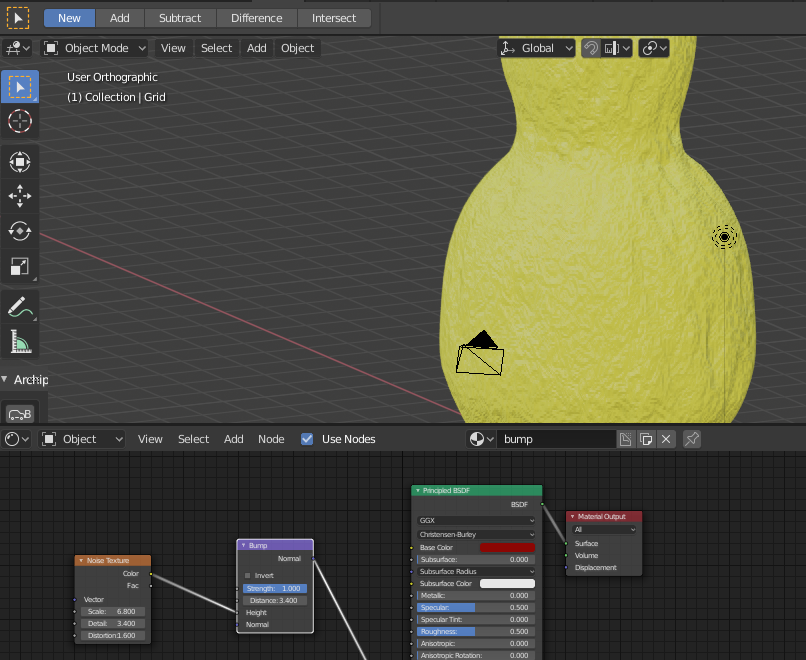Open the shader editor Add menu
The width and height of the screenshot is (806, 660).
click(233, 439)
